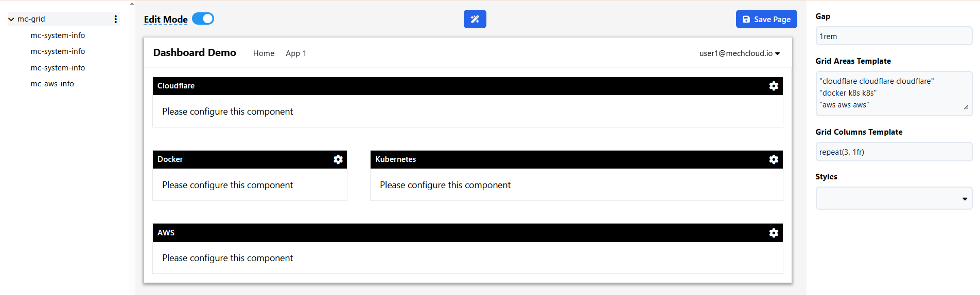The width and height of the screenshot is (980, 295).
Task: Click the Save Page button
Action: coord(766,19)
